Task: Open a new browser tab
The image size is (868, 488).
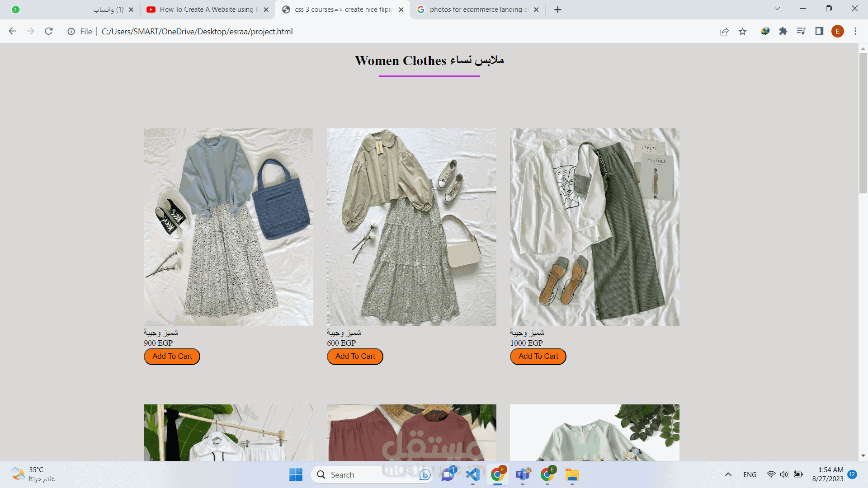Action: pos(557,9)
